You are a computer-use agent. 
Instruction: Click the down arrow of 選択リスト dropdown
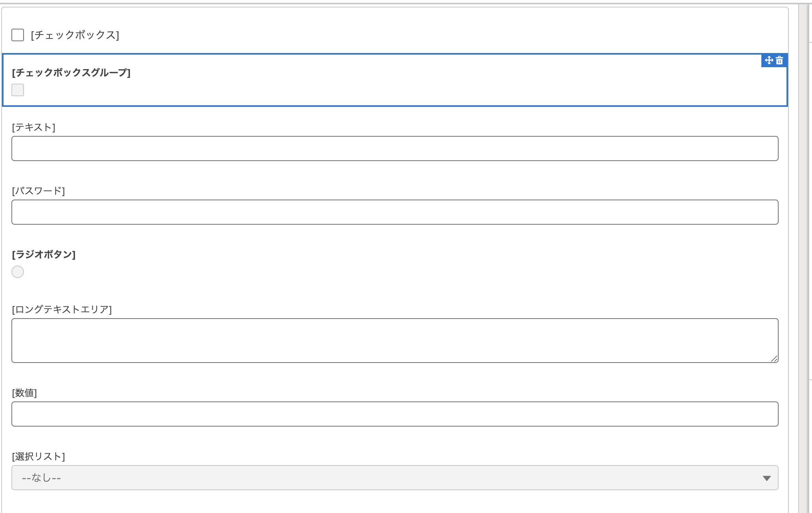tap(766, 478)
